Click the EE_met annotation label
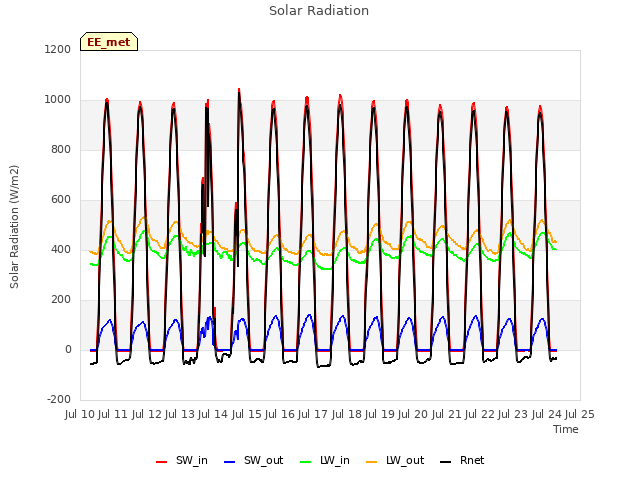This screenshot has width=640, height=480. coord(109,42)
